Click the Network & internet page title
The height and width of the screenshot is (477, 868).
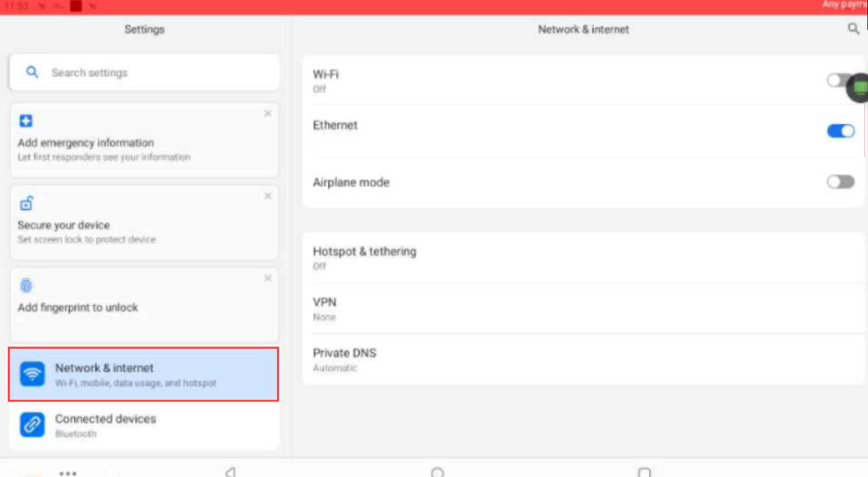[x=583, y=29]
